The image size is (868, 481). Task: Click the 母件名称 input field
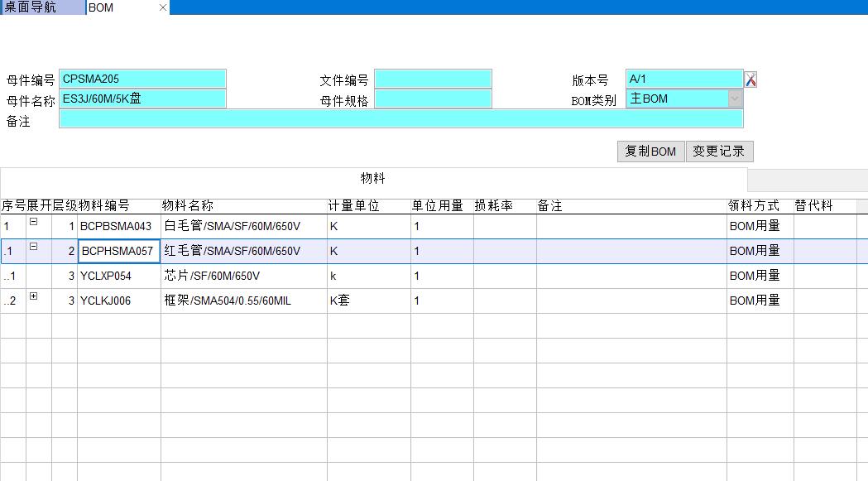(142, 99)
